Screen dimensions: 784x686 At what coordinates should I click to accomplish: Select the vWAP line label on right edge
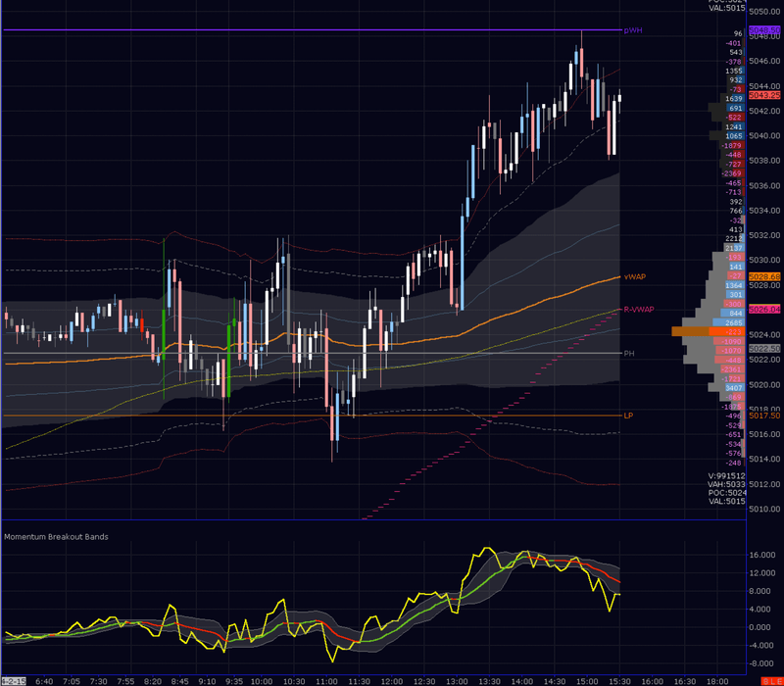(633, 277)
